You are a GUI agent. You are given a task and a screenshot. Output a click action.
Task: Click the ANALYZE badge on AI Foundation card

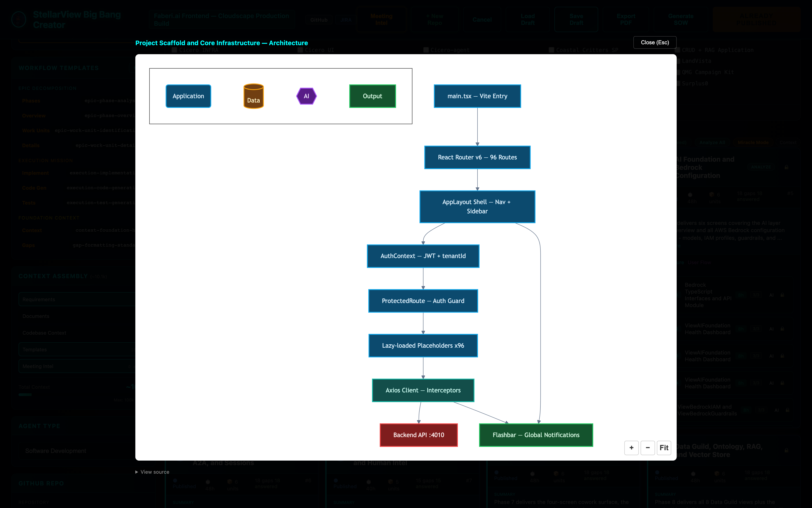tap(761, 167)
